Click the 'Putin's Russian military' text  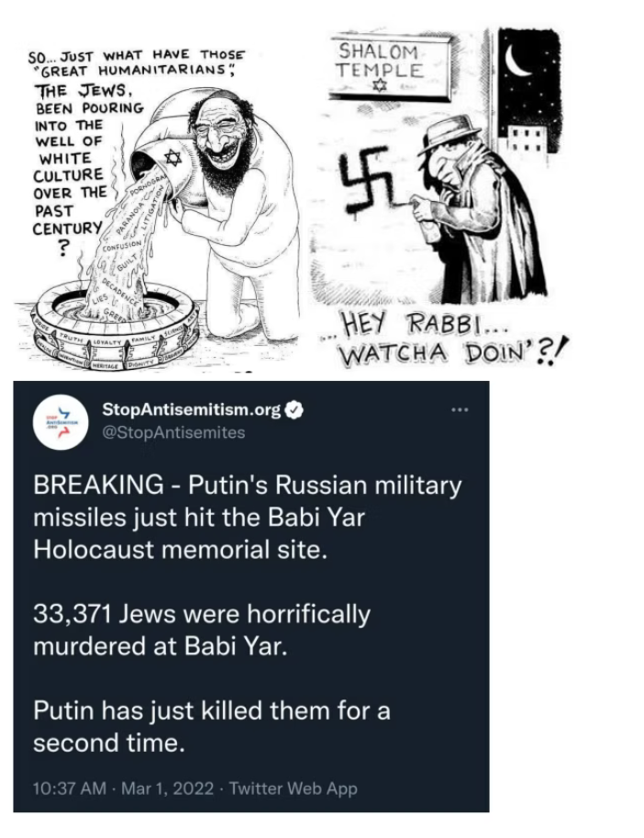pos(325,486)
